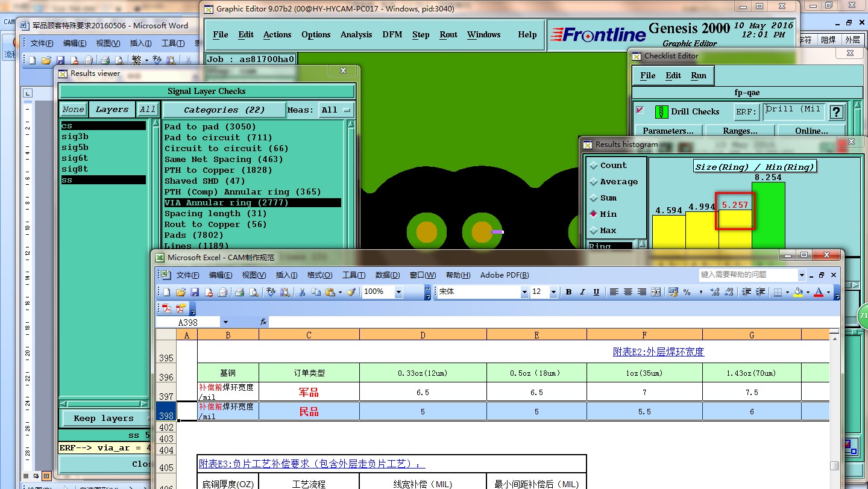
Task: Click the Save icon in Word toolbar
Action: [60, 60]
